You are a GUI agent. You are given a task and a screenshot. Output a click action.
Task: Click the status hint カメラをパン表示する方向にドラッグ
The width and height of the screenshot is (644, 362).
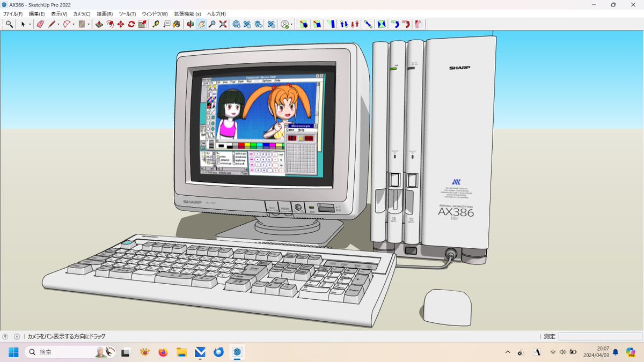point(67,337)
